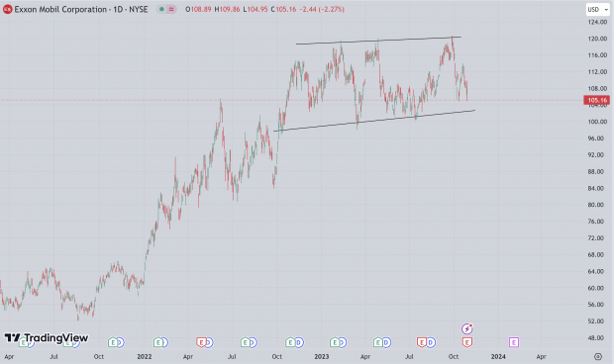Screen dimensions: 614x364
Task: Click the 112.00 price axis label
Action: coord(597,72)
